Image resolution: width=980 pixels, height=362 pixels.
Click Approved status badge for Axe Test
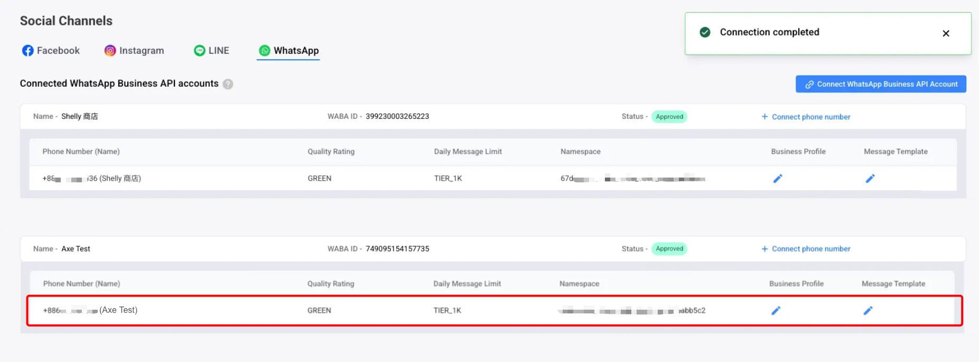pos(669,249)
